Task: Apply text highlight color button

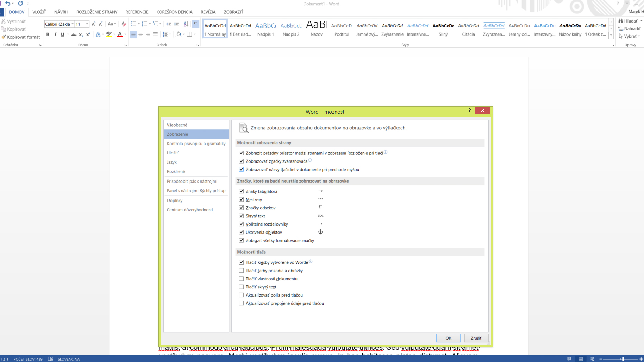Action: coord(109,34)
